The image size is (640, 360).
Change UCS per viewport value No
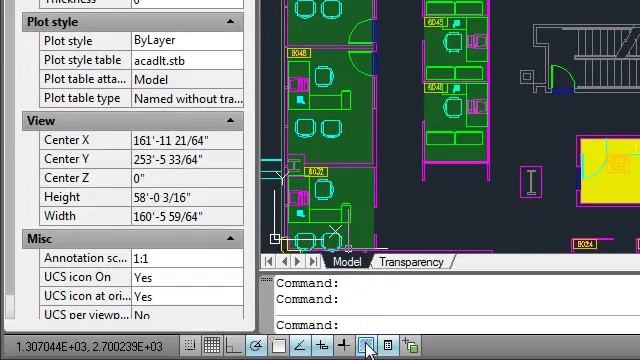click(x=187, y=313)
